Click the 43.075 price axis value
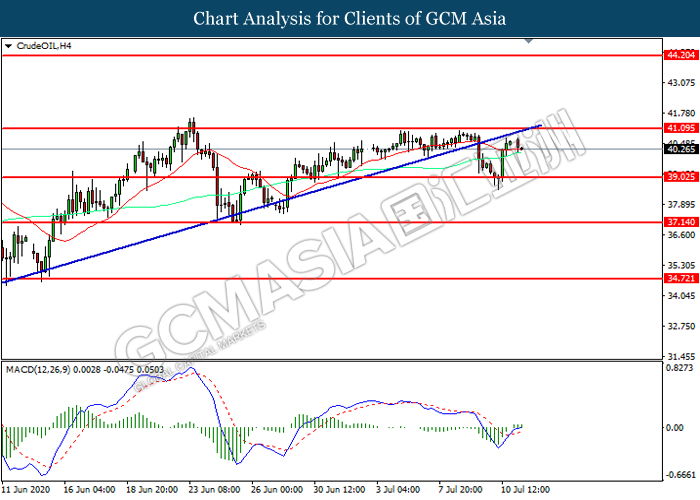 point(680,82)
